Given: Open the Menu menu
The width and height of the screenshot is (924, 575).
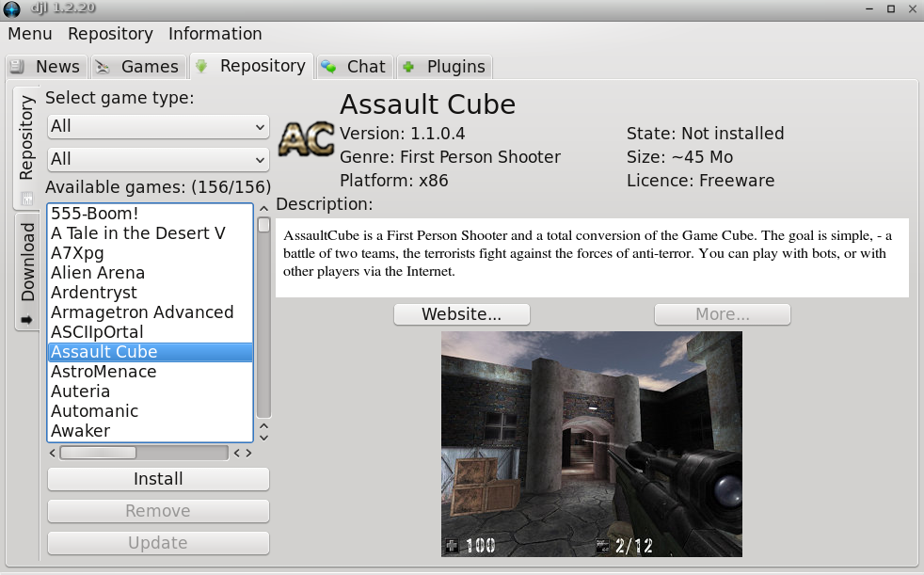Looking at the screenshot, I should tap(30, 34).
